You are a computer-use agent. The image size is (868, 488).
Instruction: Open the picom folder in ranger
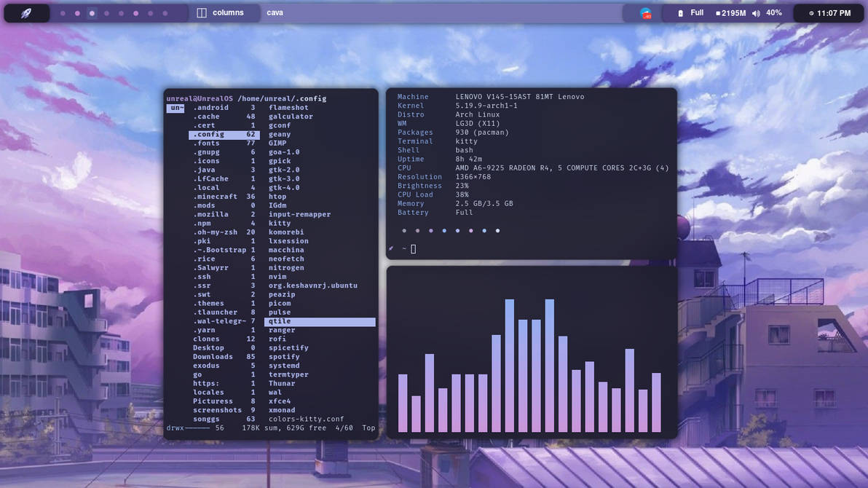pos(280,303)
